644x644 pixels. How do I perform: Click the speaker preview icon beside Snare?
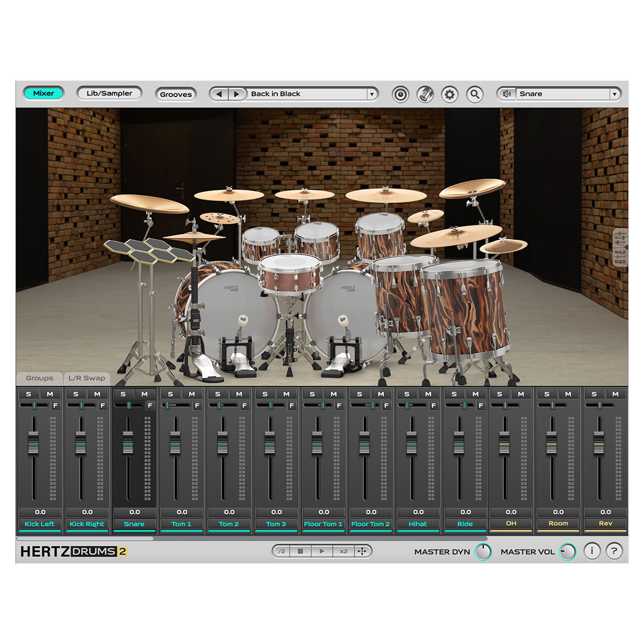(507, 94)
